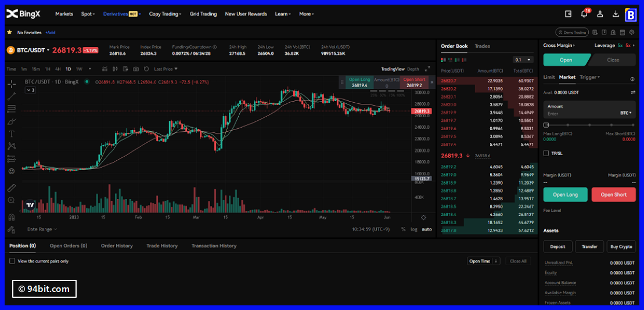644x310 pixels.
Task: Open the emoji icons drawing tool
Action: pos(12,171)
